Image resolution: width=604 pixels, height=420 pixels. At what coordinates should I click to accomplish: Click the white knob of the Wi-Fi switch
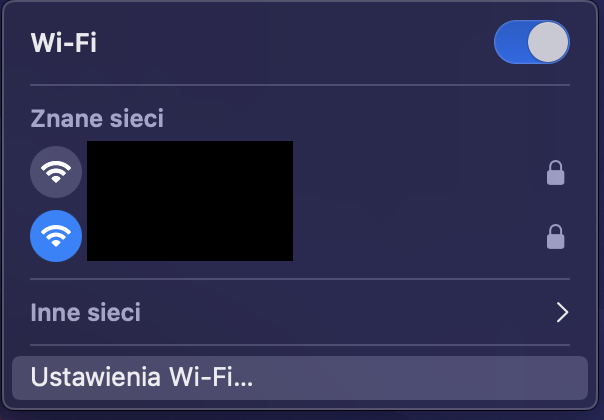548,42
